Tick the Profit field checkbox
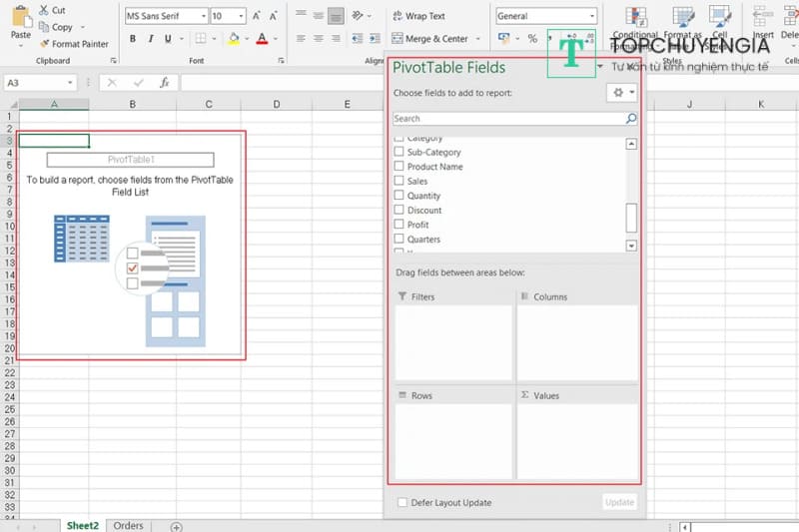Screen dimensions: 799x532 coord(399,225)
